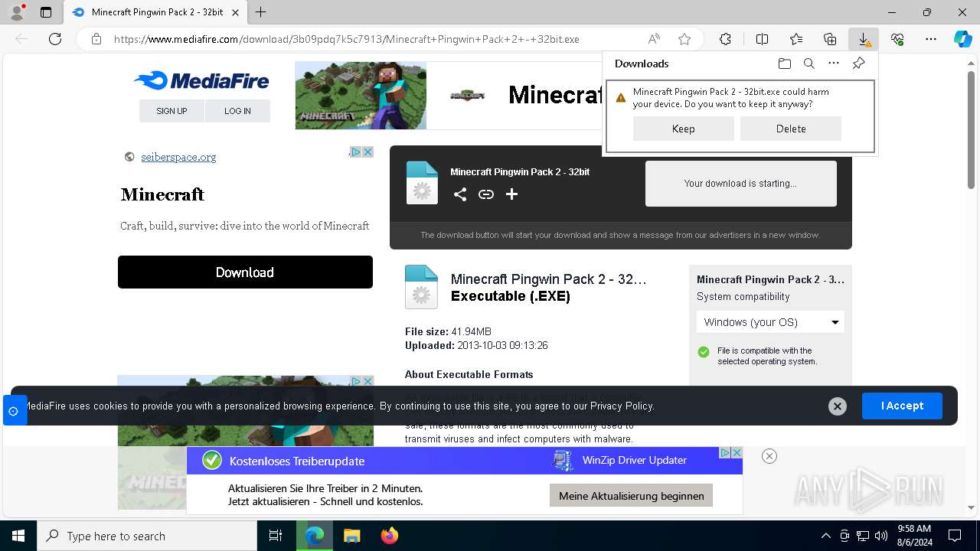Viewport: 980px width, 551px height.
Task: Keep the Minecraft Pingwin Pack download
Action: click(684, 129)
